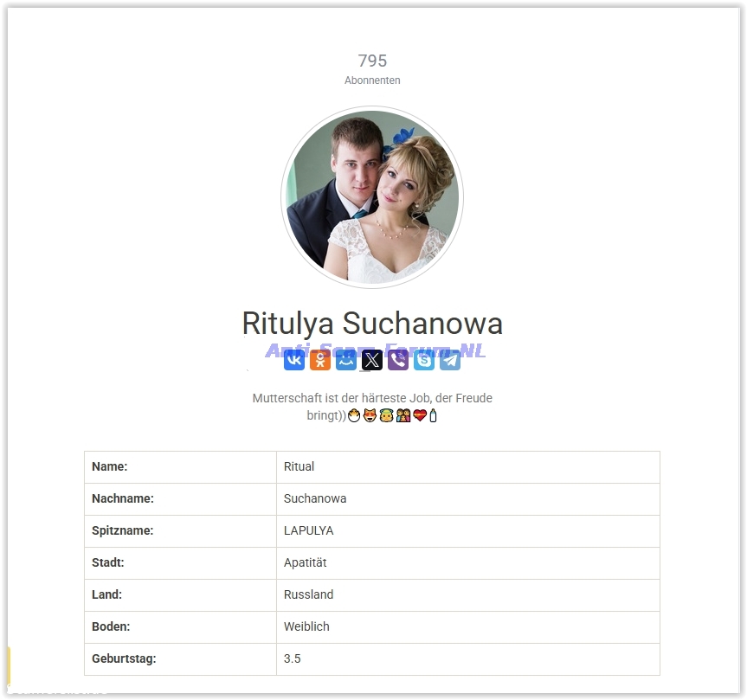Click the Geburtstag row label
Screen dimensions: 747x700
124,658
